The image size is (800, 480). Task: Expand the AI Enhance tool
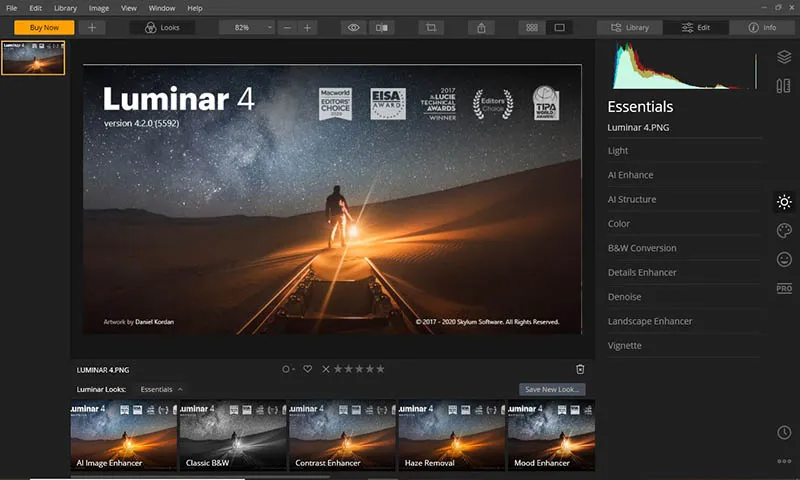(x=684, y=175)
